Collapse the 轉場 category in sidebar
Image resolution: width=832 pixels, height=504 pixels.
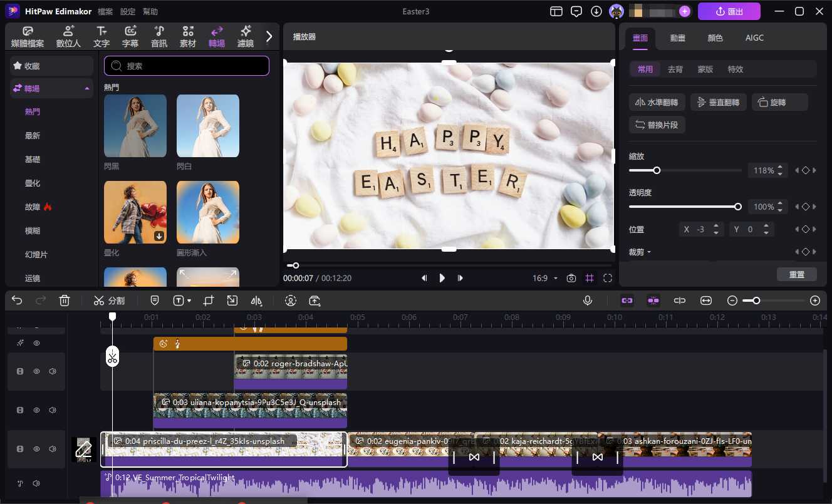coord(86,89)
